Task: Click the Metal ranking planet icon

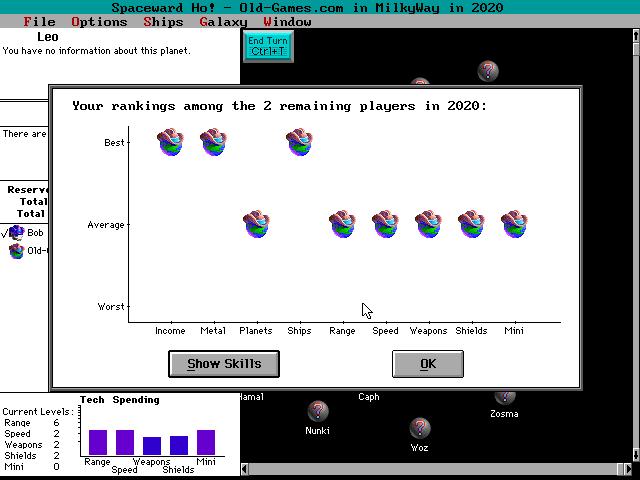Action: [x=213, y=142]
